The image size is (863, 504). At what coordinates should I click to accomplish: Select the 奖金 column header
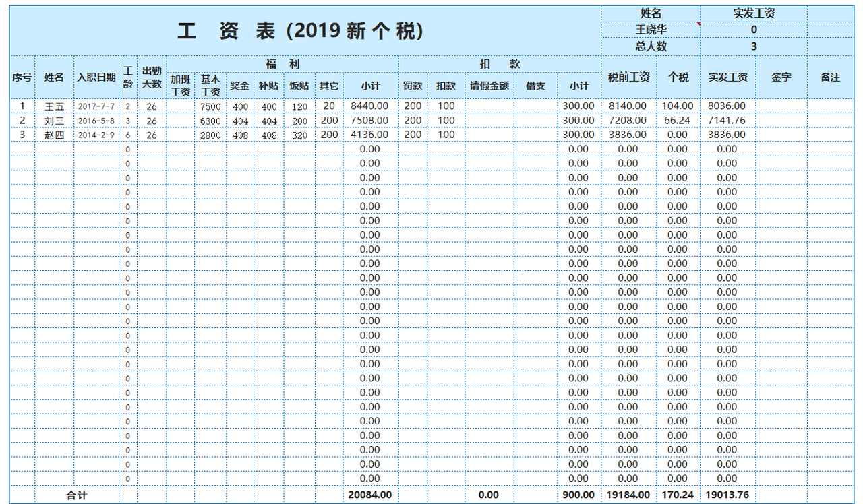click(240, 86)
